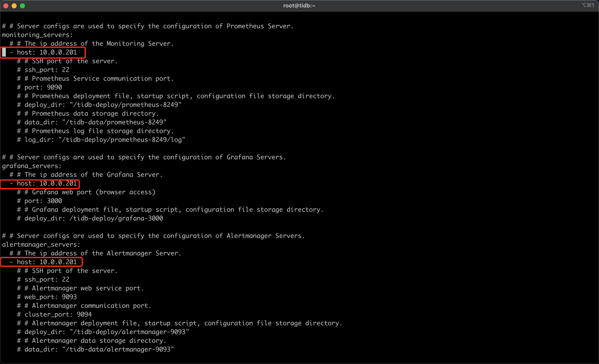Click the host line under monitoring_servers

[x=43, y=52]
